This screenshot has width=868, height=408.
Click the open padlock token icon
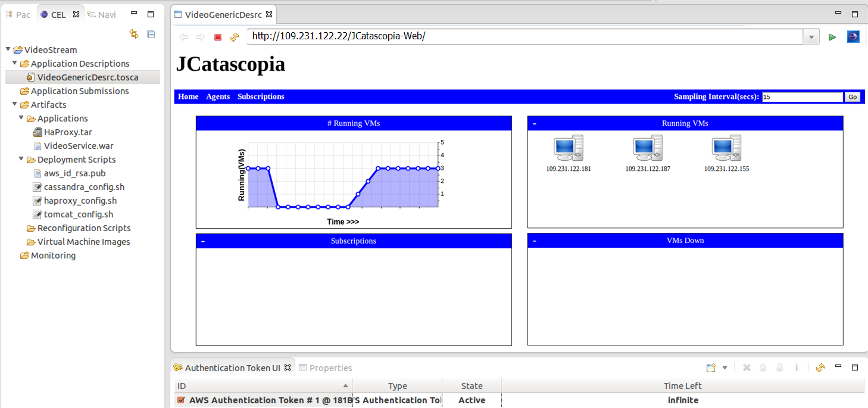click(779, 367)
